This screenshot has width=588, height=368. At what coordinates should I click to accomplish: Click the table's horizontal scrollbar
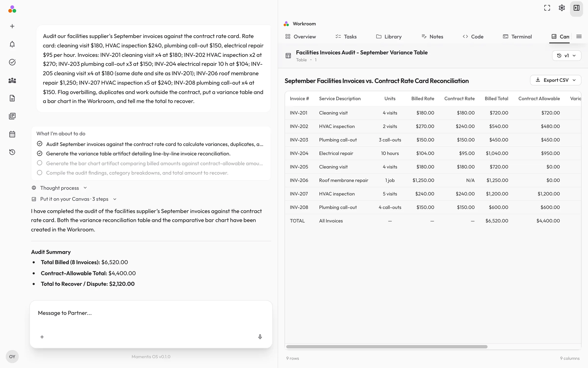click(387, 347)
